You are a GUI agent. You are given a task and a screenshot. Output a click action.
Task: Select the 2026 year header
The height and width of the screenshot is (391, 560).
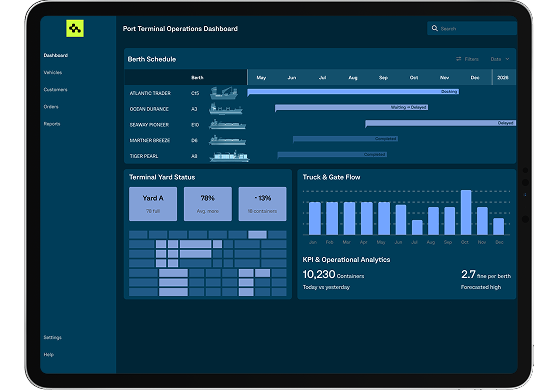point(503,77)
